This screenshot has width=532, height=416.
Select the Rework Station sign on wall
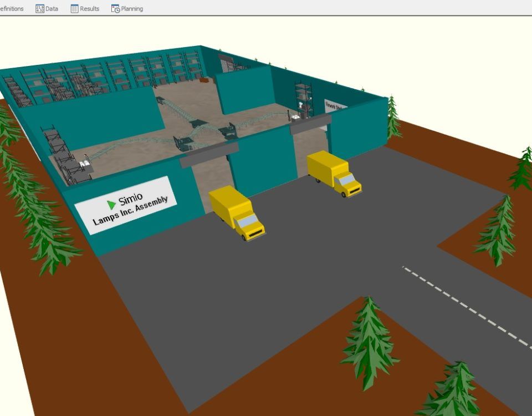pos(335,105)
